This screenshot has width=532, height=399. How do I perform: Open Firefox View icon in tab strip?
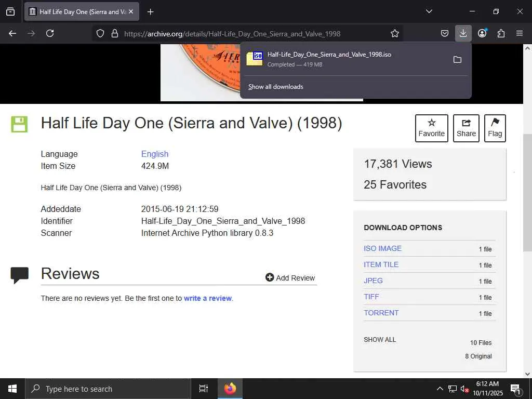pyautogui.click(x=10, y=11)
